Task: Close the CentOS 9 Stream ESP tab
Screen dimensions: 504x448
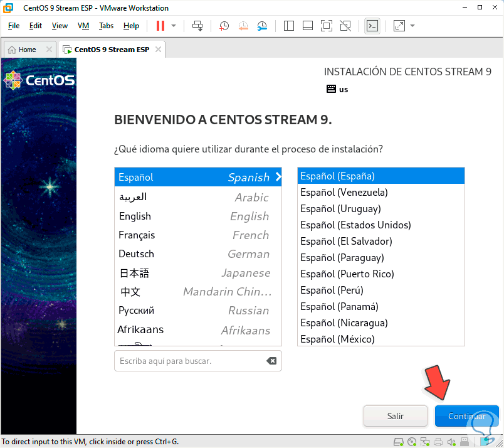Action: pyautogui.click(x=158, y=49)
